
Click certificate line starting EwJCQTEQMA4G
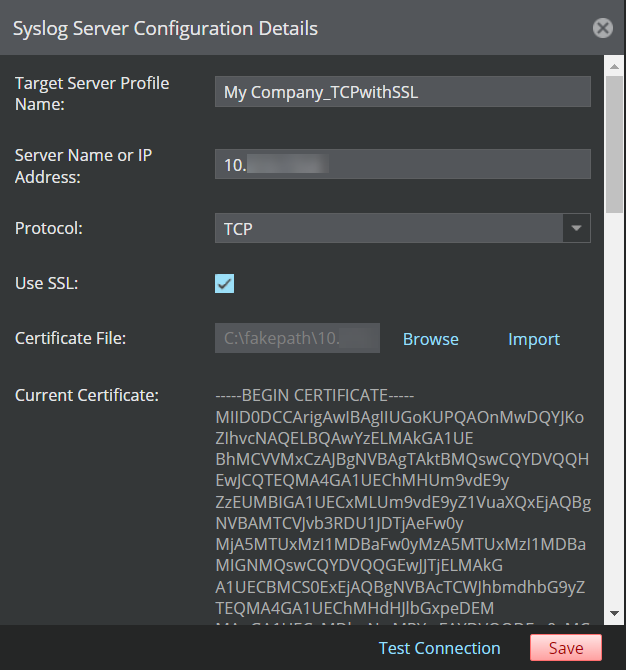click(x=362, y=480)
